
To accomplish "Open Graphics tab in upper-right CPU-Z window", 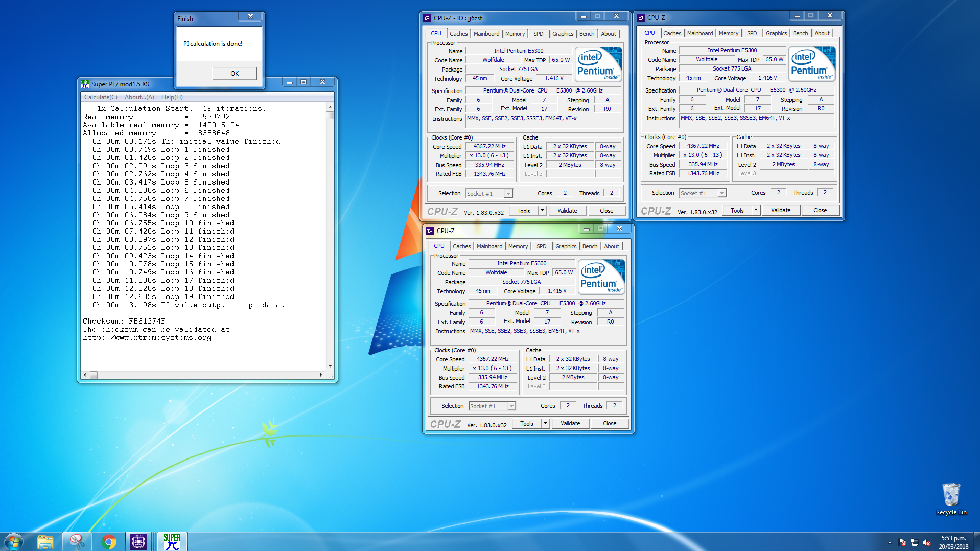I will pyautogui.click(x=777, y=33).
